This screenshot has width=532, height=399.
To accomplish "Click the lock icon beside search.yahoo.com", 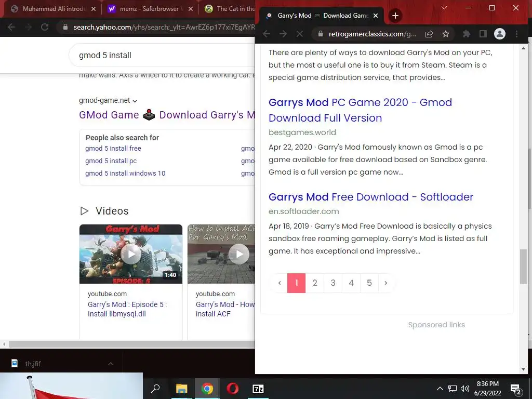I will pos(65,27).
